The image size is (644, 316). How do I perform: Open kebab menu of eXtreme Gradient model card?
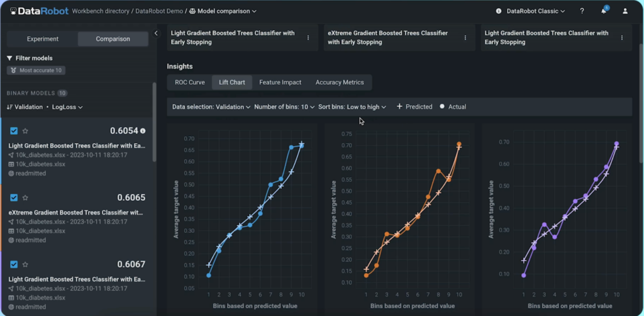pos(465,38)
